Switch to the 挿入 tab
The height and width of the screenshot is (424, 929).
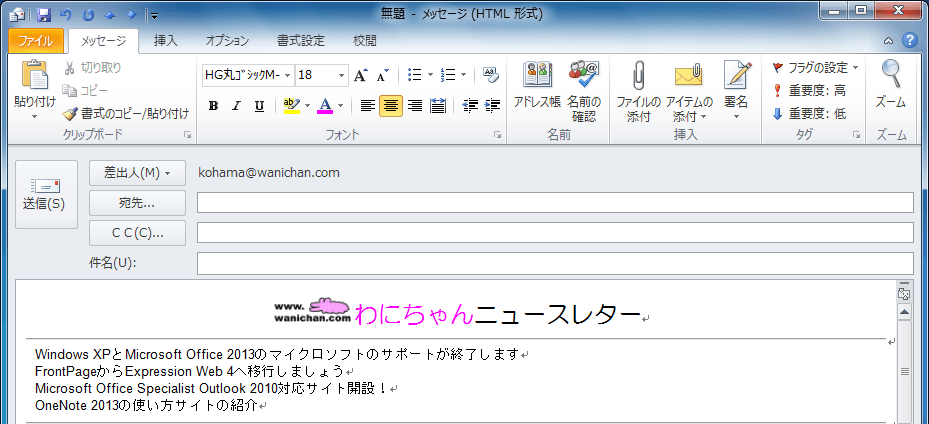click(165, 41)
